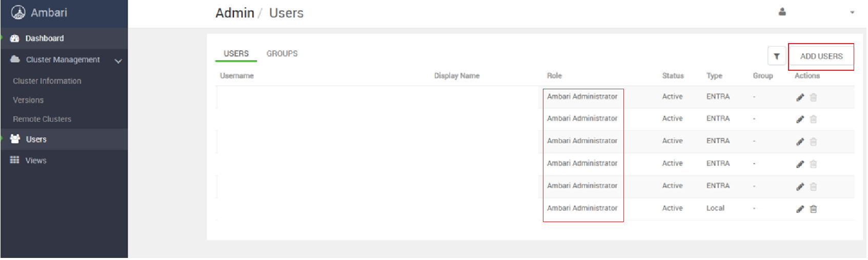868x260 pixels.
Task: Click the Ambari logo icon
Action: 18,13
